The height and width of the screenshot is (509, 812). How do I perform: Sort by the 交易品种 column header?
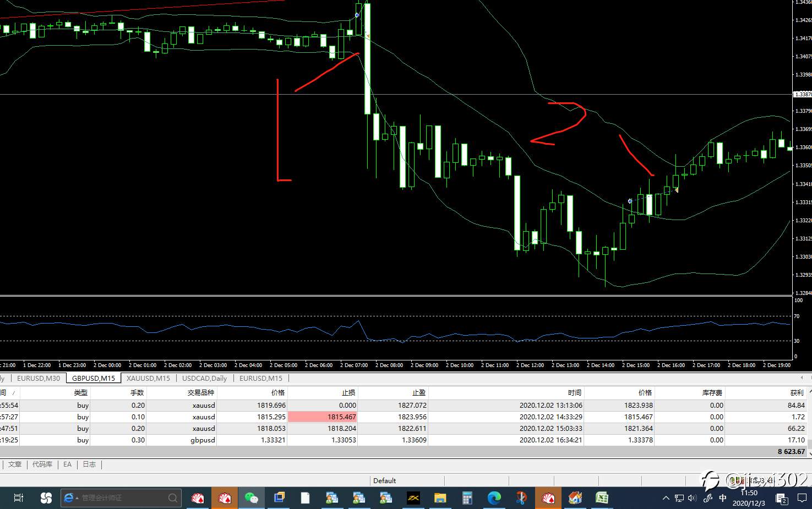click(x=200, y=392)
